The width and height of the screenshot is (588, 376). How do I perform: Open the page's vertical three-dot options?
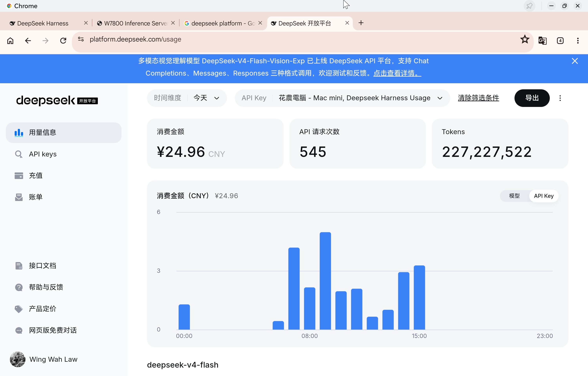(x=560, y=98)
